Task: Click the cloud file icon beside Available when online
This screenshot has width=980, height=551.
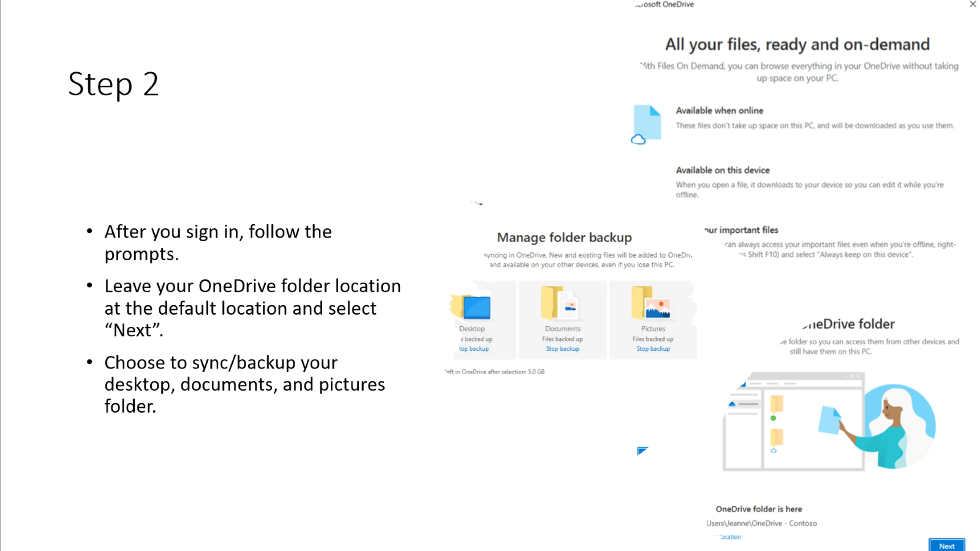Action: (x=646, y=125)
